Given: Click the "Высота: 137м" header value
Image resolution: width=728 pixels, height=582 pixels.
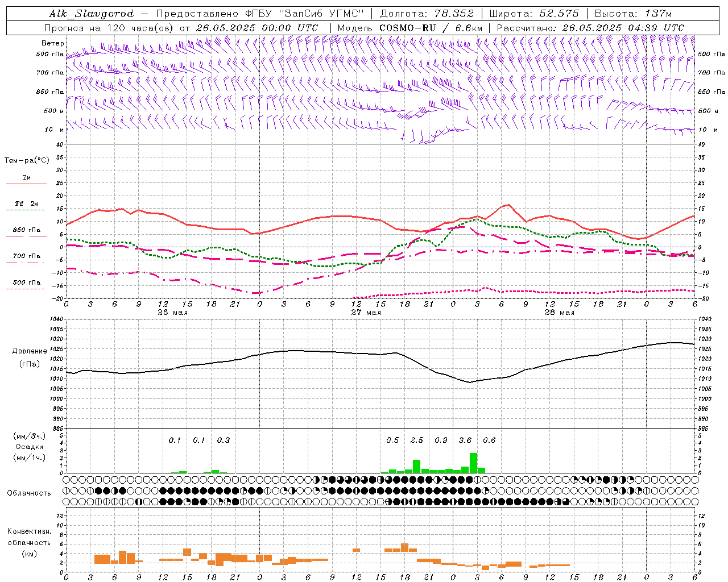Looking at the screenshot, I should (633, 14).
